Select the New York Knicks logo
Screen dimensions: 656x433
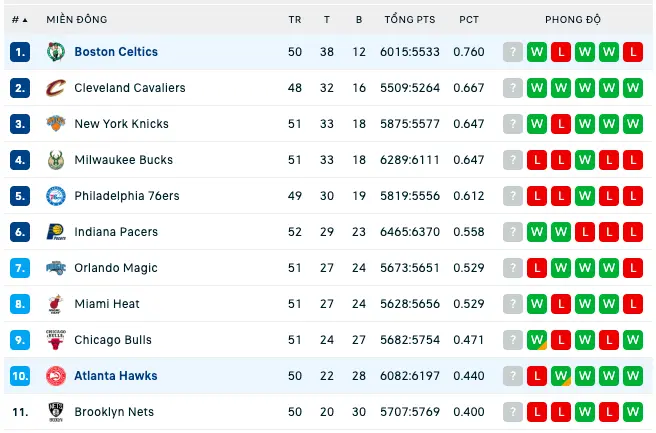(56, 124)
